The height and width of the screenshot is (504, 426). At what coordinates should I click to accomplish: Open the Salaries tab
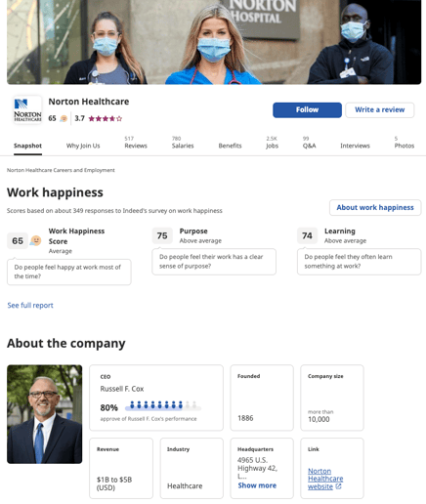point(183,143)
